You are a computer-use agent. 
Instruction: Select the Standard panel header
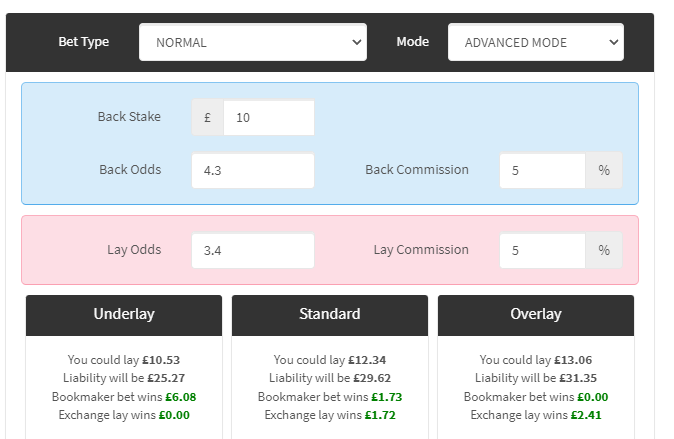click(x=330, y=314)
